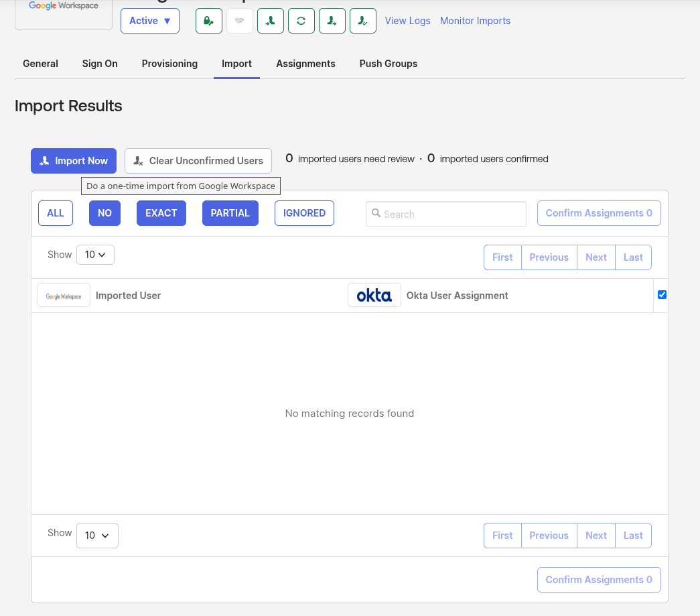
Task: Switch to the Provisioning tab
Action: tap(169, 64)
